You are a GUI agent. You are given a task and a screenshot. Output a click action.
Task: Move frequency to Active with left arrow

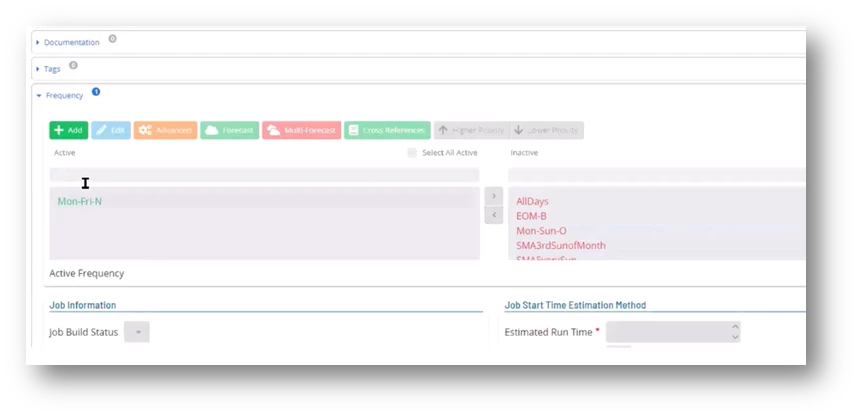(494, 215)
